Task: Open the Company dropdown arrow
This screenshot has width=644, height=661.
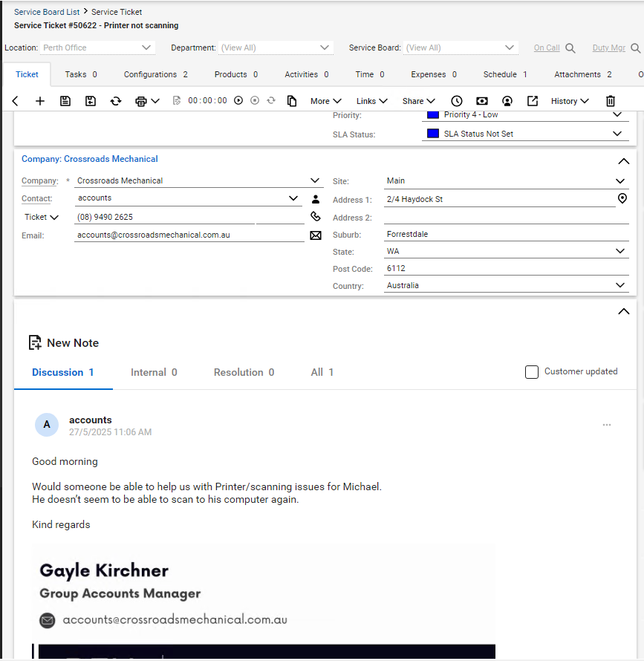Action: (x=315, y=180)
